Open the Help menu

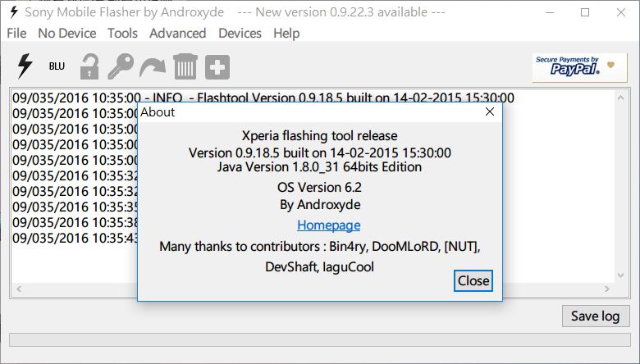point(286,33)
